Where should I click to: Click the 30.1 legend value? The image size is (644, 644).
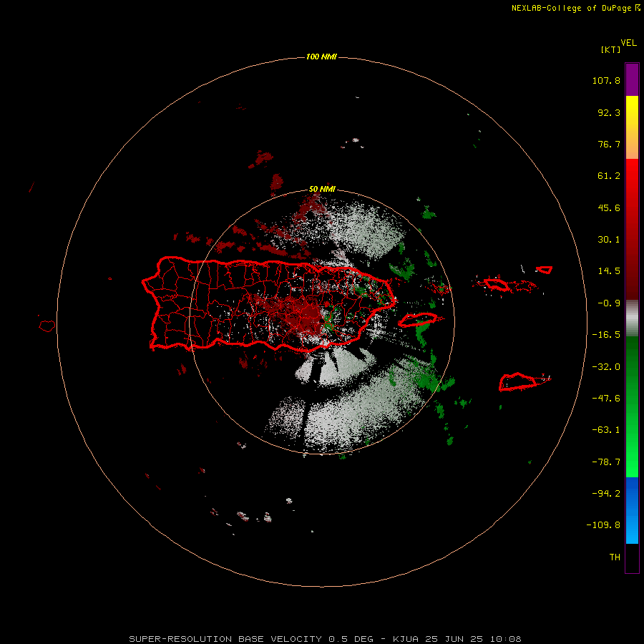(x=609, y=240)
